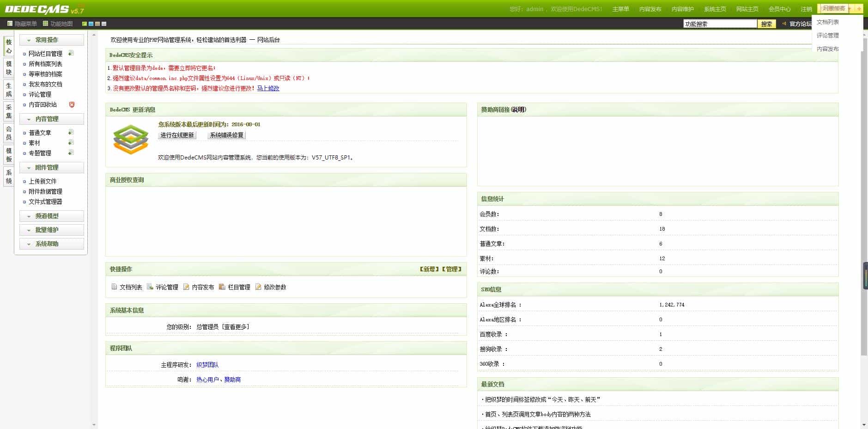Click the 文档列表 document icon in 快捷操作
The image size is (868, 429).
tap(114, 287)
